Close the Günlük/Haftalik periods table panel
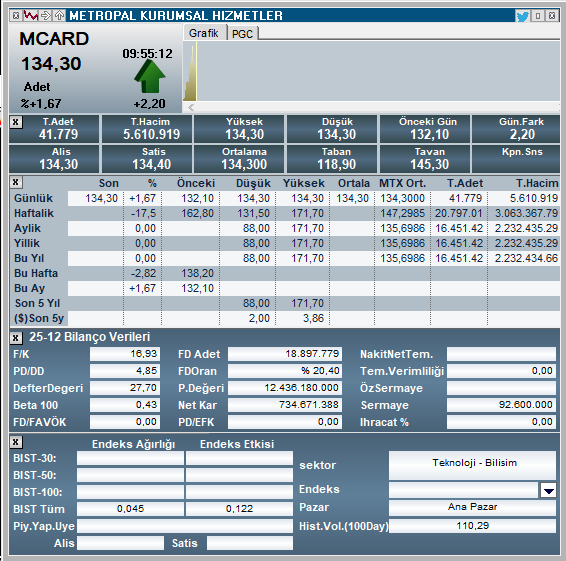The width and height of the screenshot is (566, 561). pyautogui.click(x=16, y=182)
